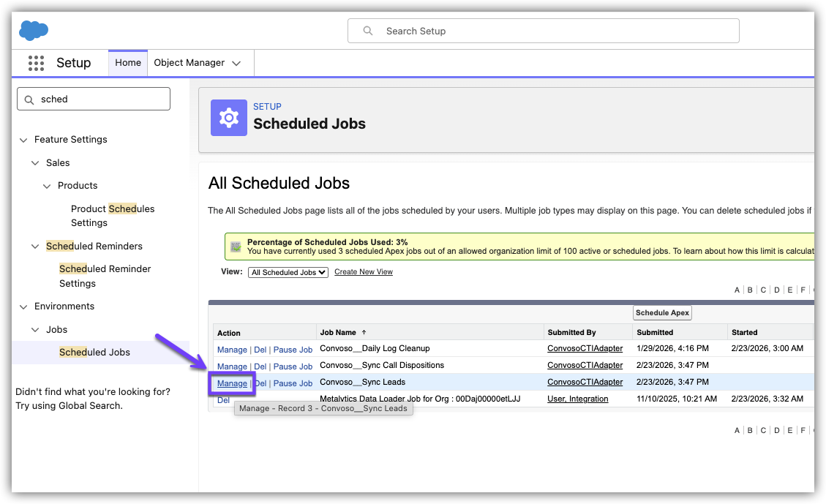This screenshot has width=826, height=504.
Task: Open the App Launcher grid icon
Action: point(36,63)
